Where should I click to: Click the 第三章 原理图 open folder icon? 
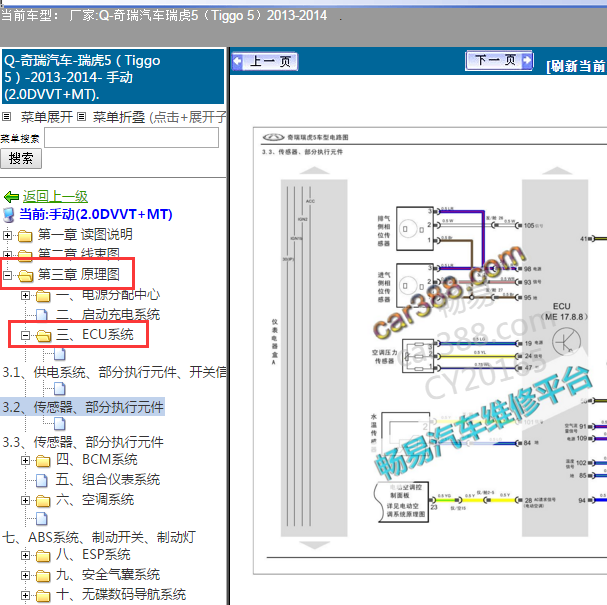click(26, 276)
